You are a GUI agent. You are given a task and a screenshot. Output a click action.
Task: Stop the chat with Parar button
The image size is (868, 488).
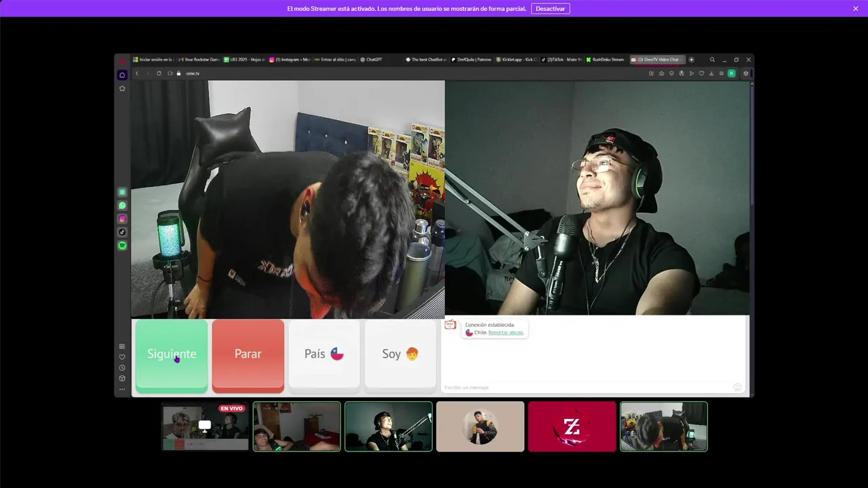248,355
